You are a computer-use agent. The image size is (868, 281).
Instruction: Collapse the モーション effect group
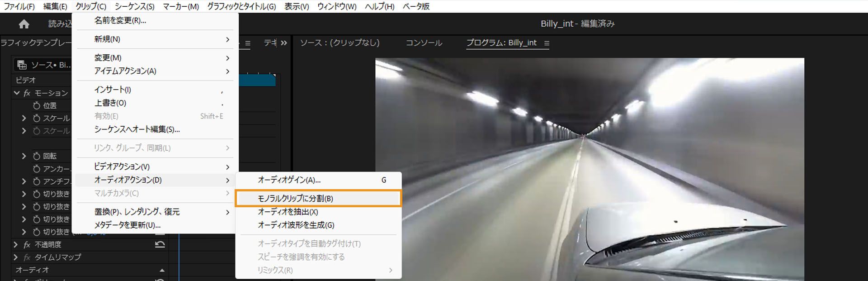(17, 93)
